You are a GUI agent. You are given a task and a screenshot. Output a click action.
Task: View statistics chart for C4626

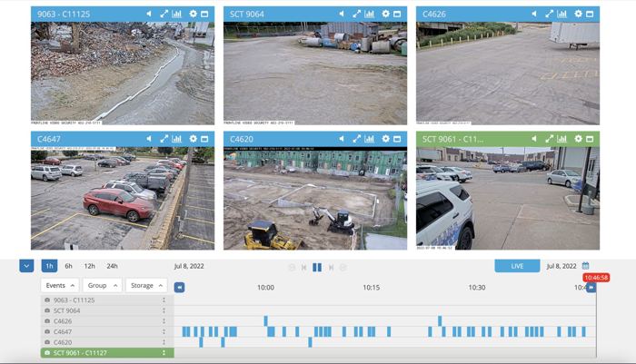pos(562,14)
